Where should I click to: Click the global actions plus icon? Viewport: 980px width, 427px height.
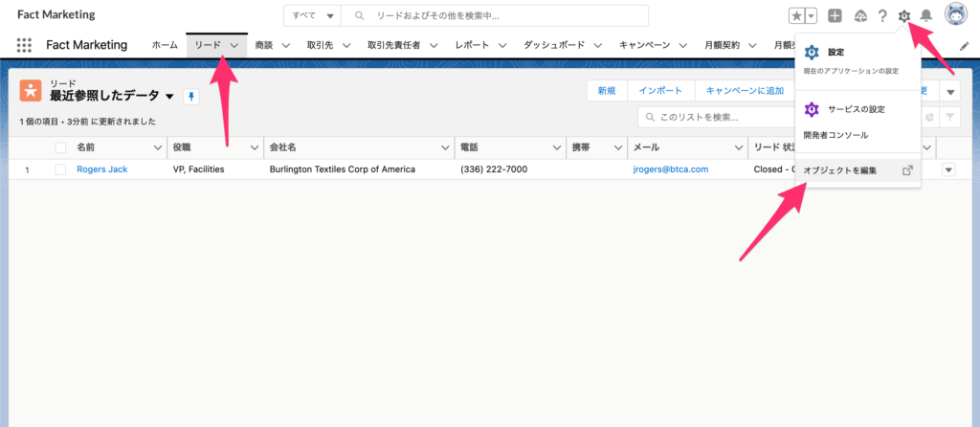[x=835, y=15]
